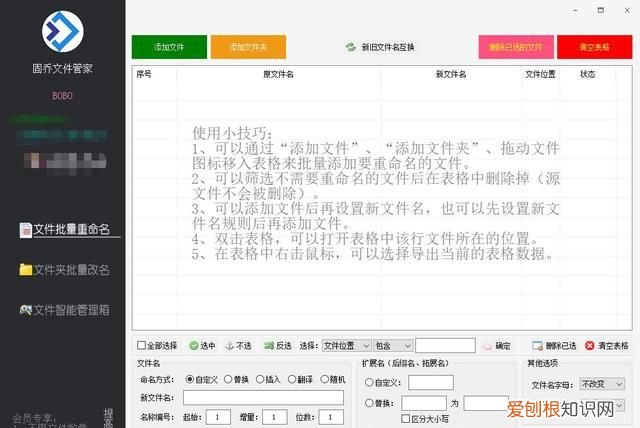Click the 删除已选 icon at bottom
The image size is (640, 428).
(x=540, y=345)
